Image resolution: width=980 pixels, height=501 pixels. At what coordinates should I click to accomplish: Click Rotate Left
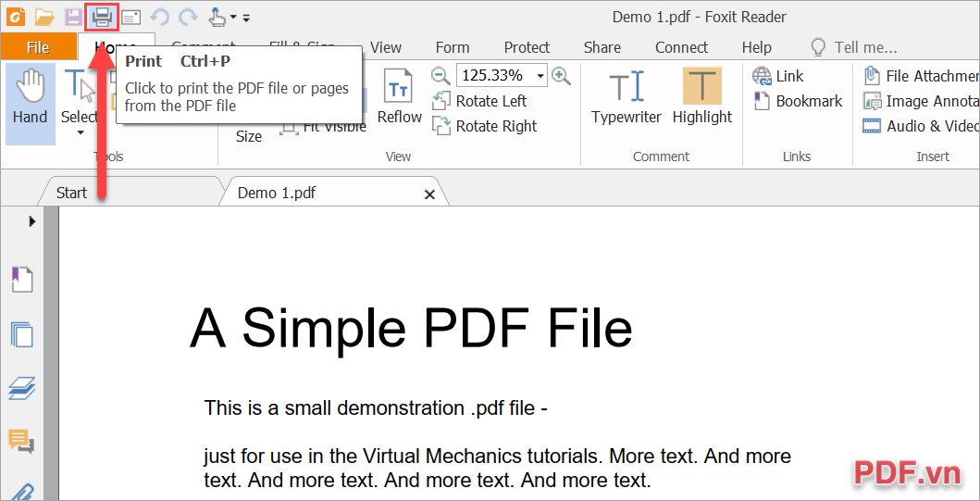479,101
